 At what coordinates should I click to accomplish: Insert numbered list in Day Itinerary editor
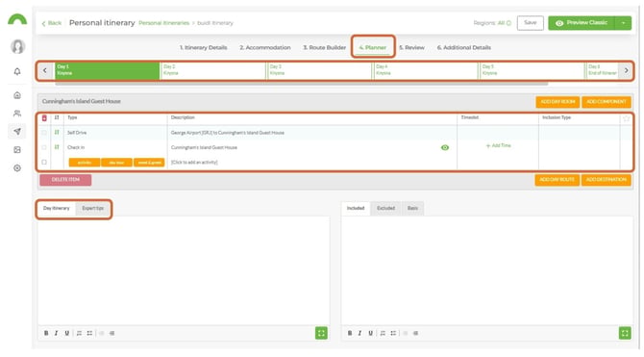point(79,333)
